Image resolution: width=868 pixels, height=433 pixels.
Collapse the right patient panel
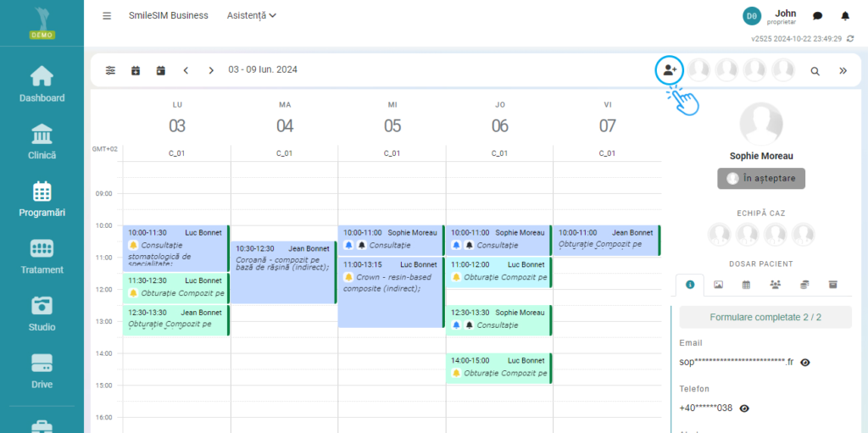point(843,71)
